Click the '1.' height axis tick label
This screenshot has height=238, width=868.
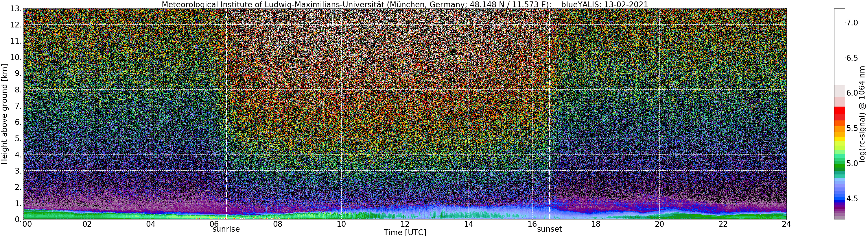pos(18,203)
